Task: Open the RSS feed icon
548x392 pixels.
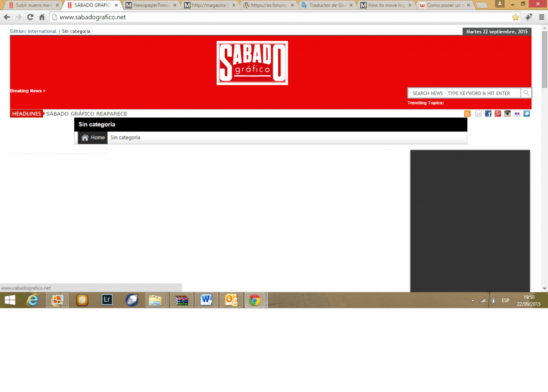Action: pyautogui.click(x=467, y=114)
